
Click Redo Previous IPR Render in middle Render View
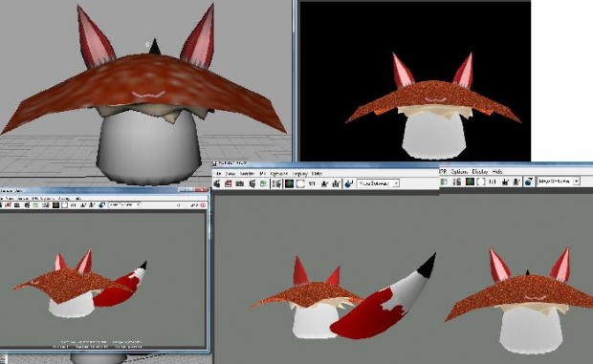pos(253,183)
